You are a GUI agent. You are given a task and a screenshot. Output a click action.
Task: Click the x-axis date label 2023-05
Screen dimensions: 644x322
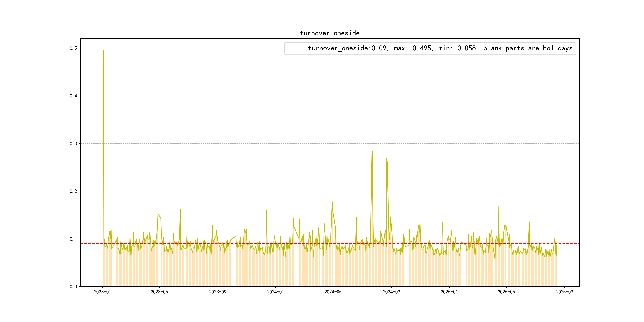159,292
